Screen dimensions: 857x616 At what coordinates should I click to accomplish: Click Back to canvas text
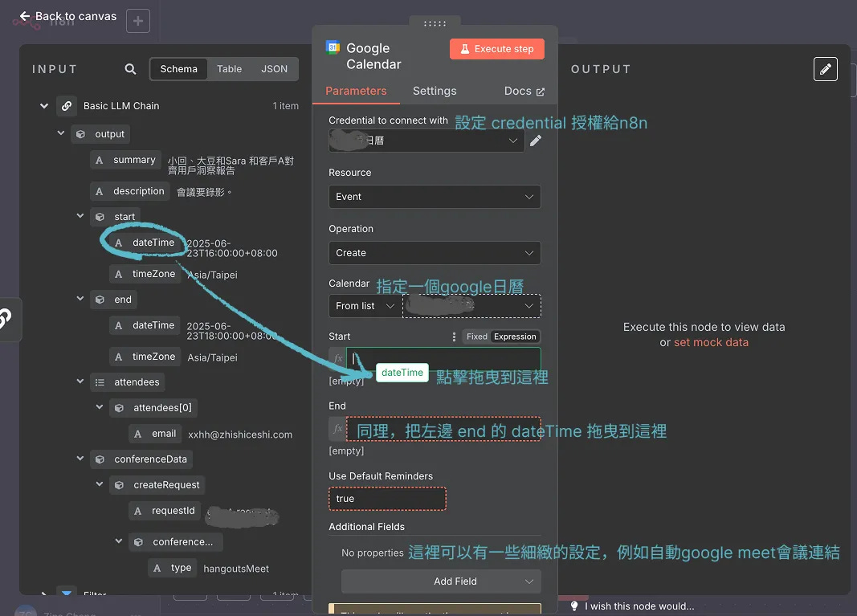[x=76, y=16]
